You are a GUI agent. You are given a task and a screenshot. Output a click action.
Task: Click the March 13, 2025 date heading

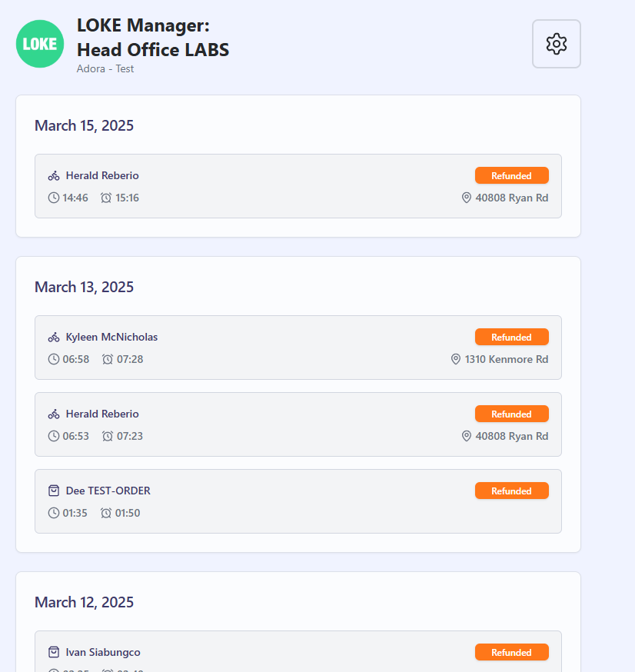pyautogui.click(x=84, y=287)
